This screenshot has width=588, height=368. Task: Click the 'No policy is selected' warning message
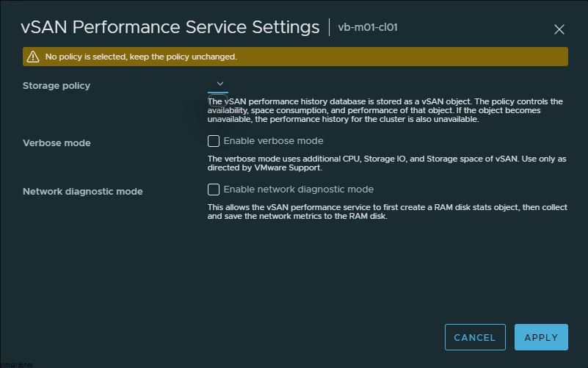point(141,57)
